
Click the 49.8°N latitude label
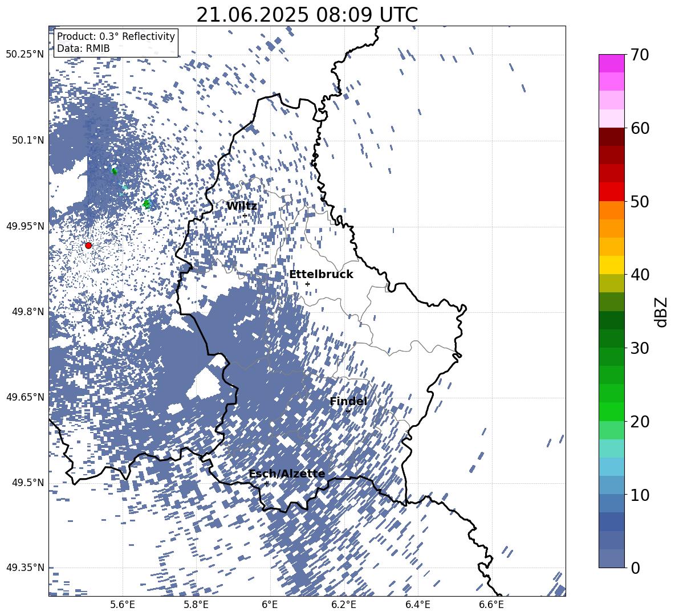click(27, 312)
